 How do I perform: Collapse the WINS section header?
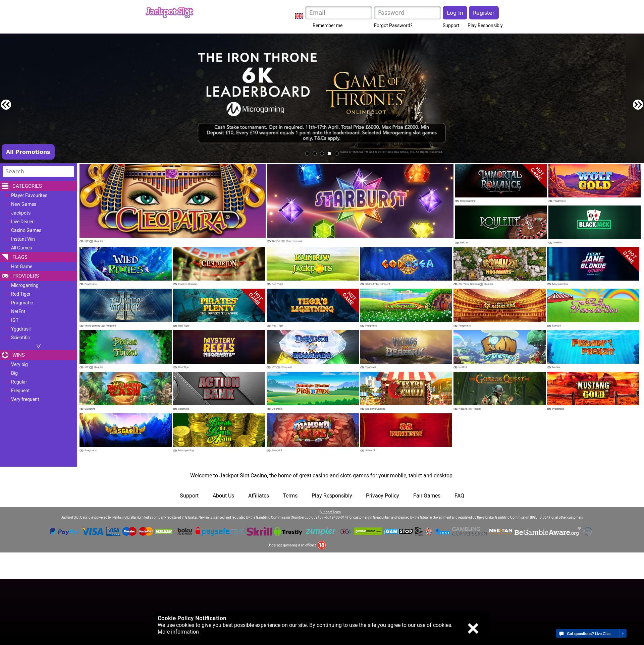(39, 355)
